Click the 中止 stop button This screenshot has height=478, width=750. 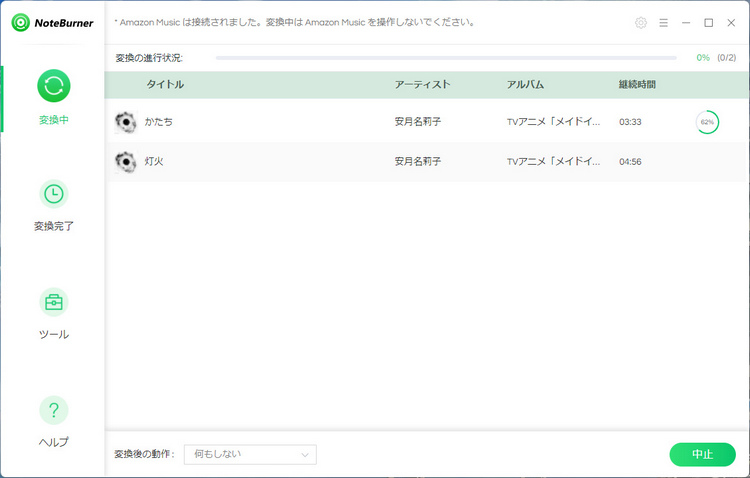click(702, 454)
